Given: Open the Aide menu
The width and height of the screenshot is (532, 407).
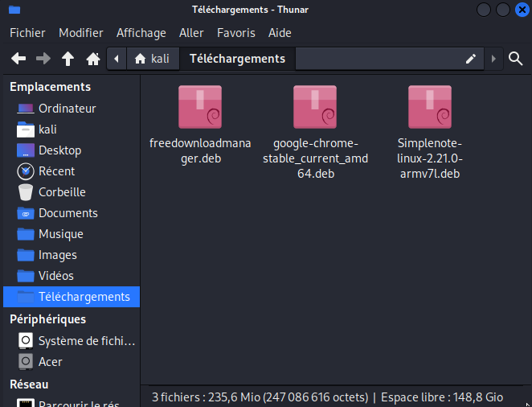Looking at the screenshot, I should point(280,33).
